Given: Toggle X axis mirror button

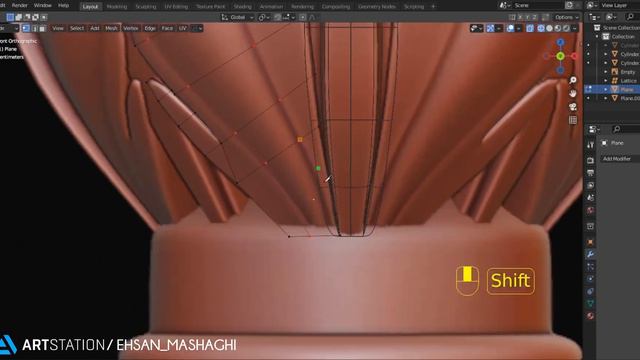Looking at the screenshot, I should [520, 17].
